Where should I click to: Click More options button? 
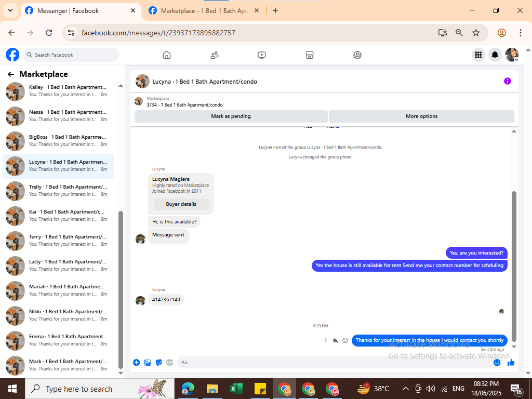(x=422, y=116)
